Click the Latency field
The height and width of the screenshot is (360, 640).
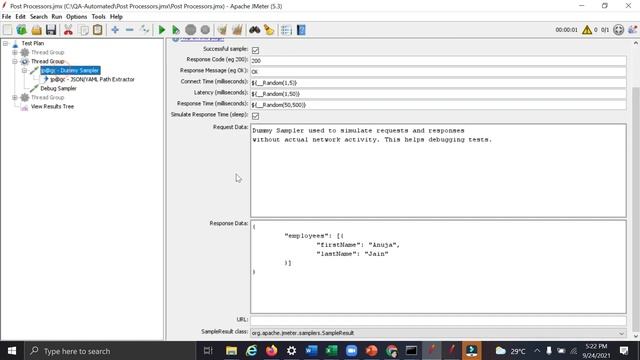point(438,94)
